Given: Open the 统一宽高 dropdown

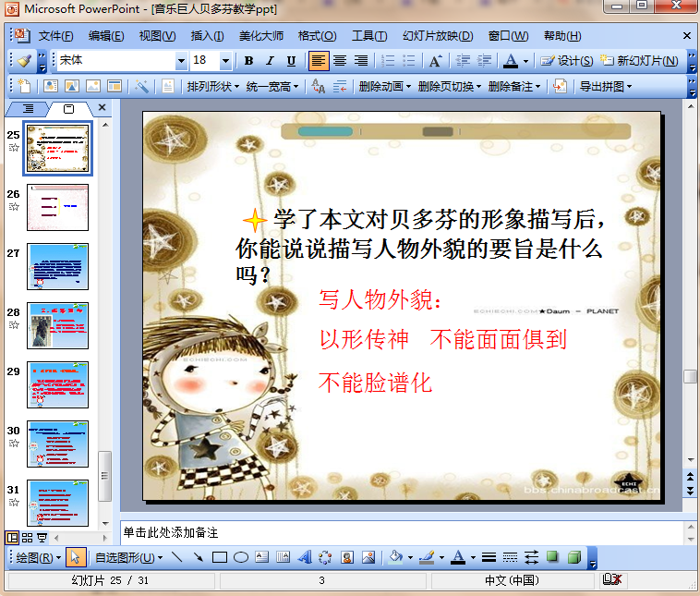Looking at the screenshot, I should tap(272, 86).
